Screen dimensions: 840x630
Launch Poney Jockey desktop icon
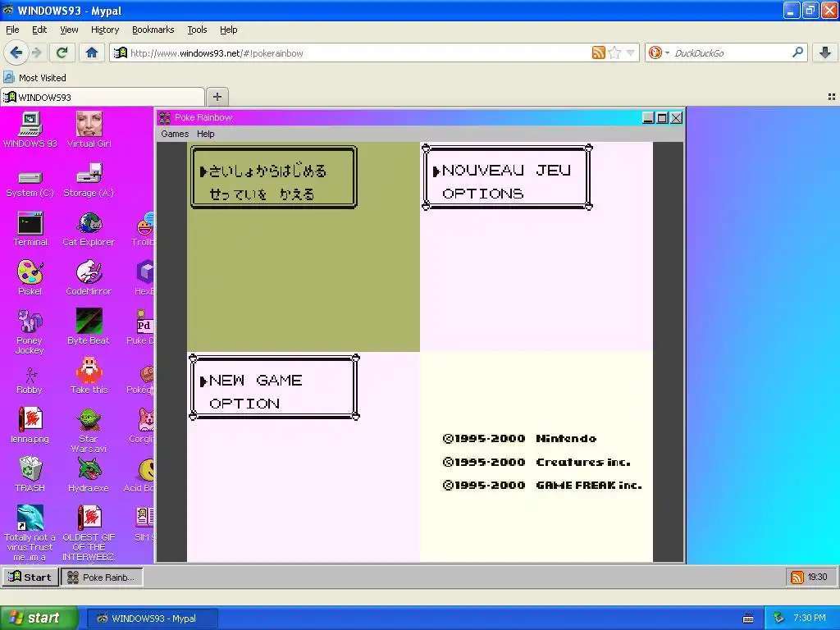[30, 331]
